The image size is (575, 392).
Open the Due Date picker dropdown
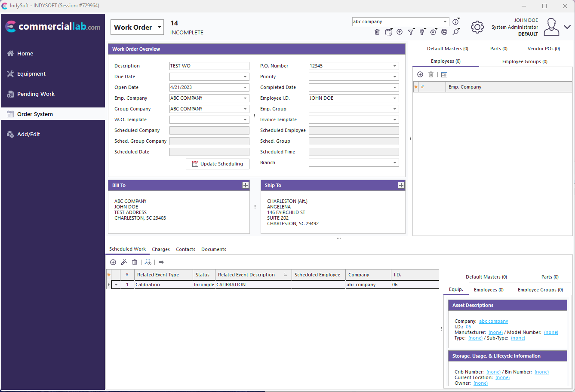[x=245, y=77]
